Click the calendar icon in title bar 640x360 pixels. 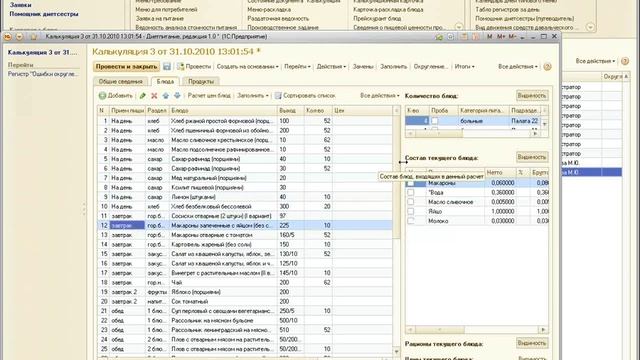(476, 37)
